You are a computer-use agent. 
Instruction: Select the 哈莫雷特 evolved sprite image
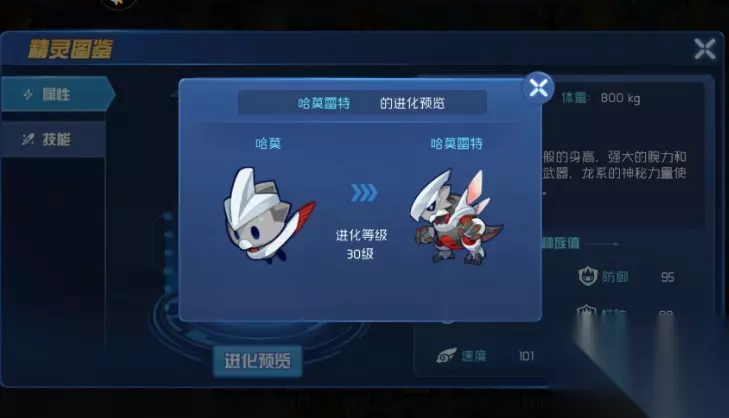pos(456,217)
